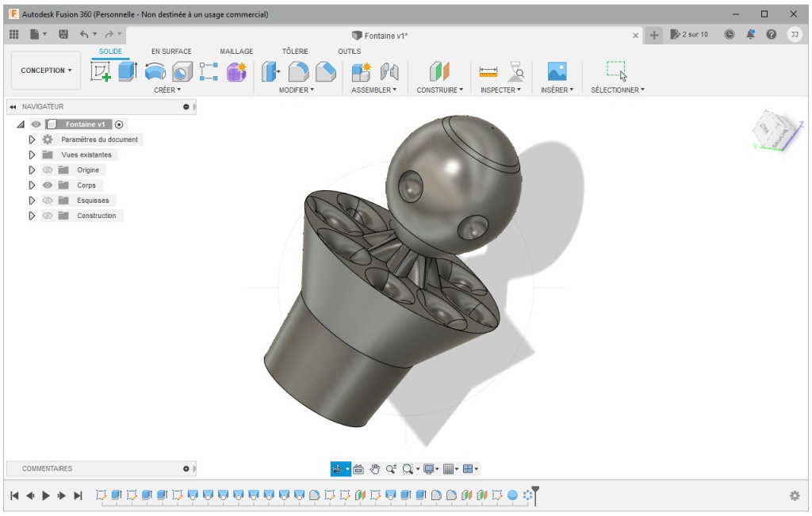Open the MODIFIER menu
The width and height of the screenshot is (812, 516).
click(x=296, y=90)
